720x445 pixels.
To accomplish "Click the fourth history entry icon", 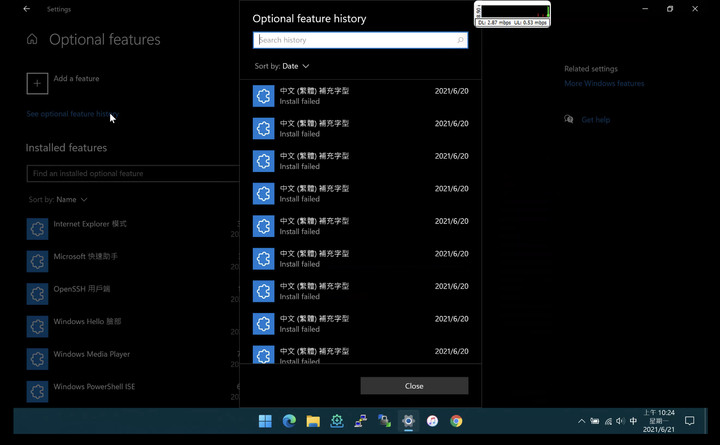I will [264, 194].
